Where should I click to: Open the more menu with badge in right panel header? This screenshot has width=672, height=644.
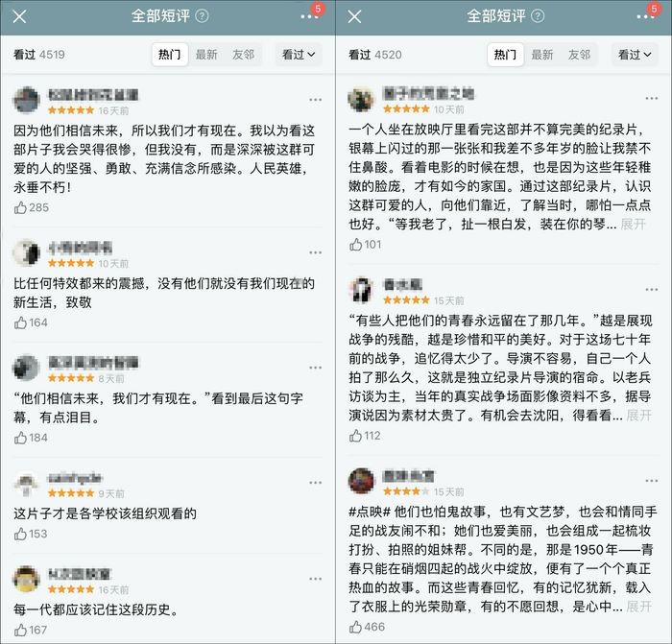tap(648, 14)
